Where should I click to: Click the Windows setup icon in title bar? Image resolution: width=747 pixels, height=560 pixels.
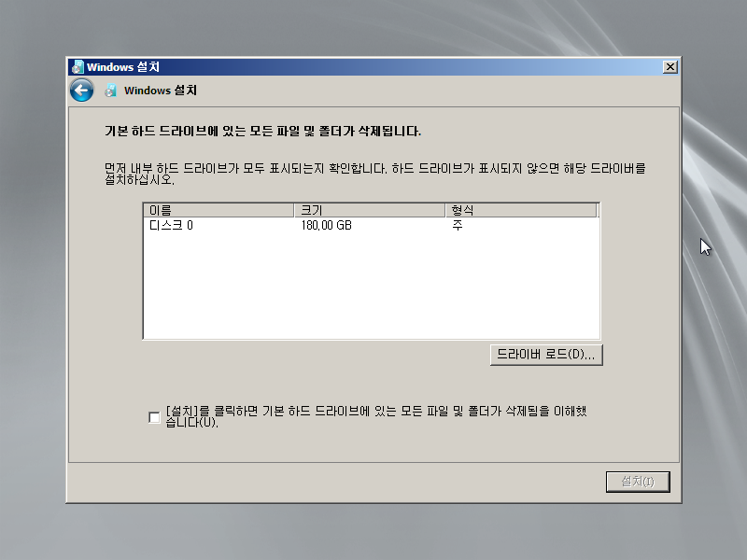[x=78, y=67]
